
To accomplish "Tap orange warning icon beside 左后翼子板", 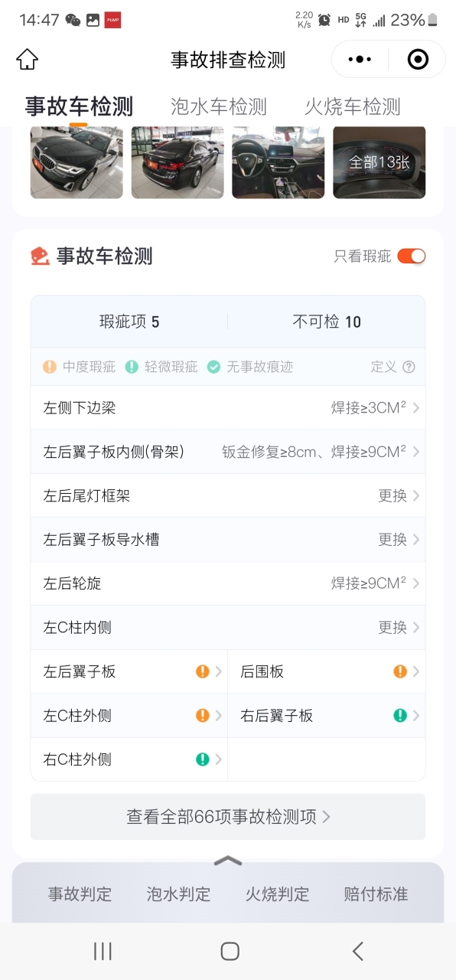I will (x=203, y=671).
